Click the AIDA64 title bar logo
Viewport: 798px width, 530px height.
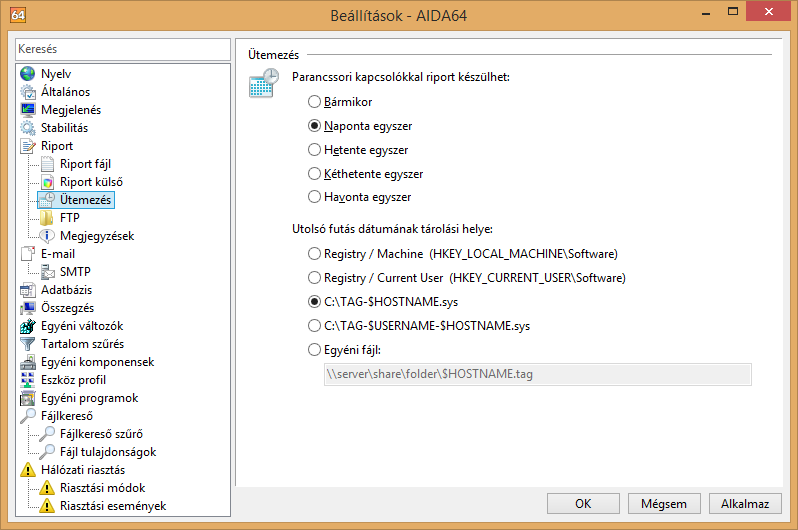(x=18, y=15)
